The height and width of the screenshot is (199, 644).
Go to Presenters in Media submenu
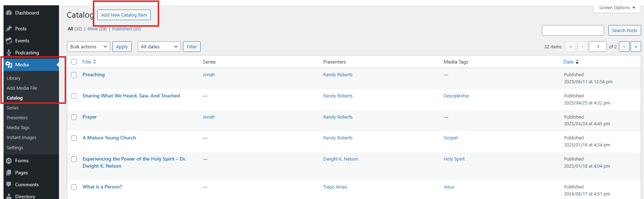(x=17, y=118)
